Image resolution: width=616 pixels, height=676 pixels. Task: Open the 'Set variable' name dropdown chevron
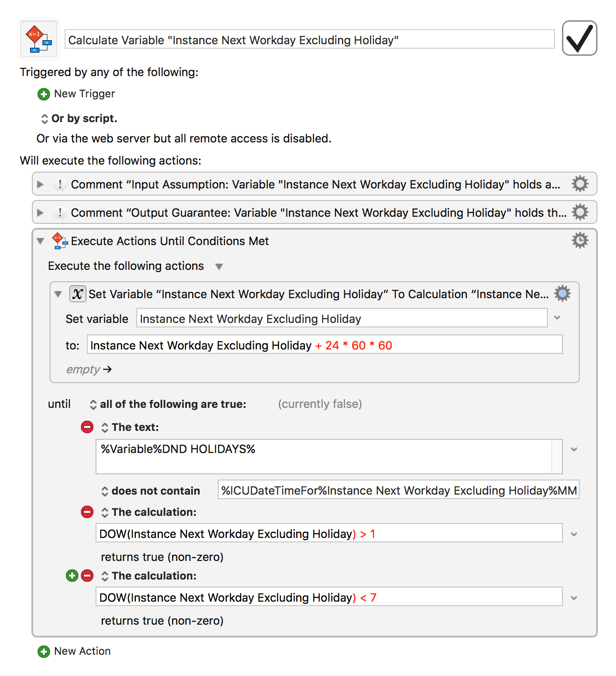click(x=558, y=318)
